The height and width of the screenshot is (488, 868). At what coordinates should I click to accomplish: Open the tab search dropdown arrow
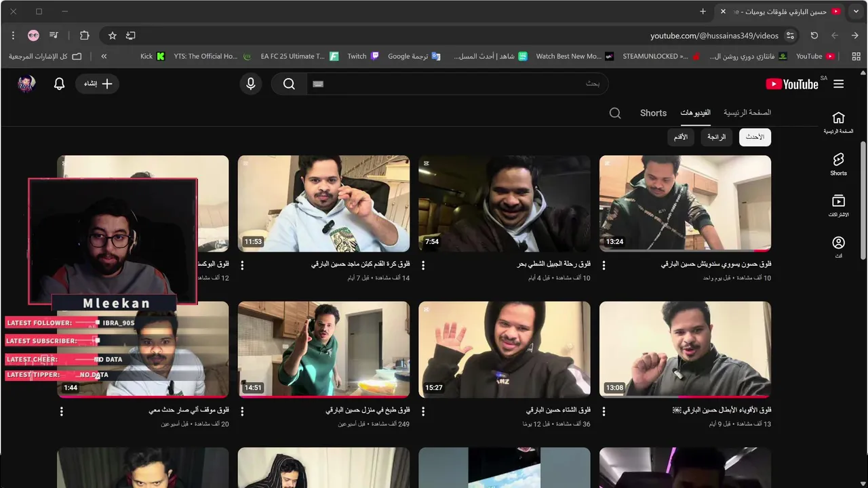[856, 12]
